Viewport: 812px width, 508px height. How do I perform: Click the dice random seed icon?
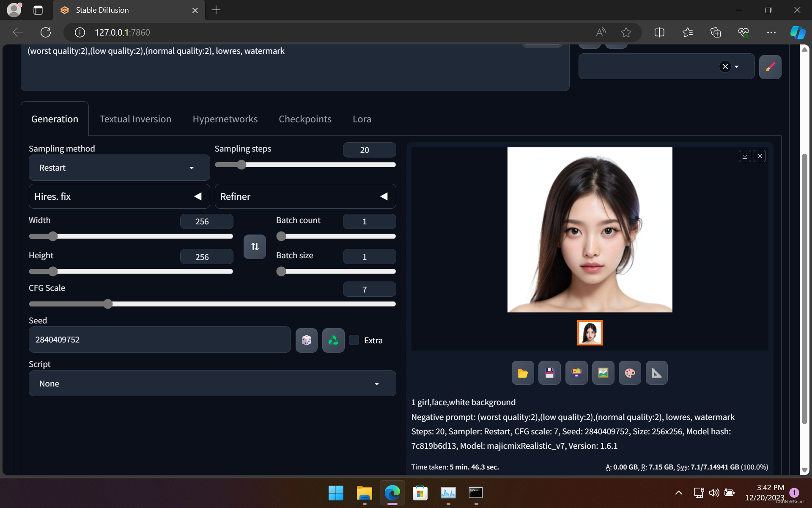[x=306, y=340]
